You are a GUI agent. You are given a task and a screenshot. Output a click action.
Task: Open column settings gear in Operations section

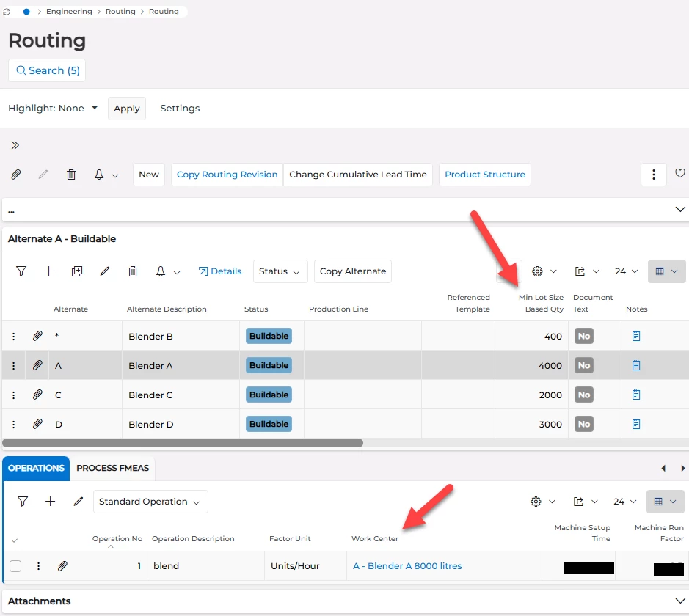point(536,502)
